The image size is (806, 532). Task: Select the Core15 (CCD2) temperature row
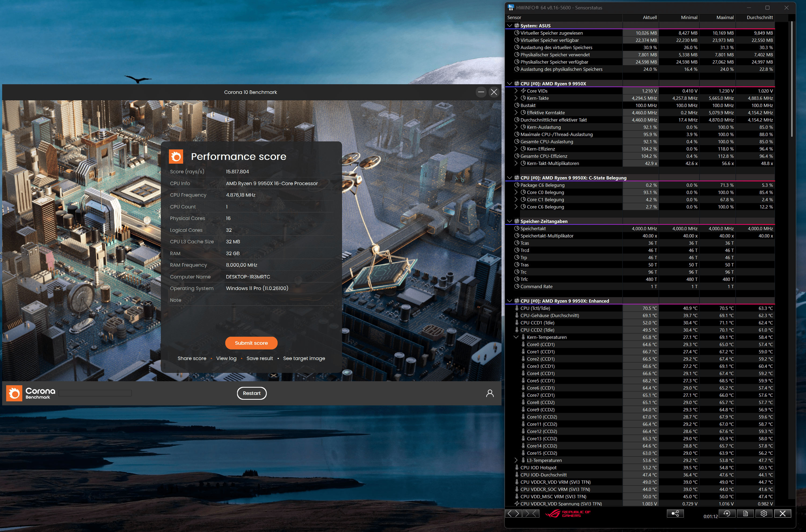(x=640, y=453)
